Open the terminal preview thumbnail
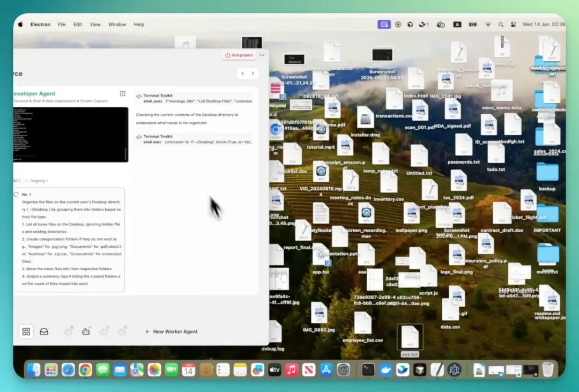The height and width of the screenshot is (392, 579). 70,135
